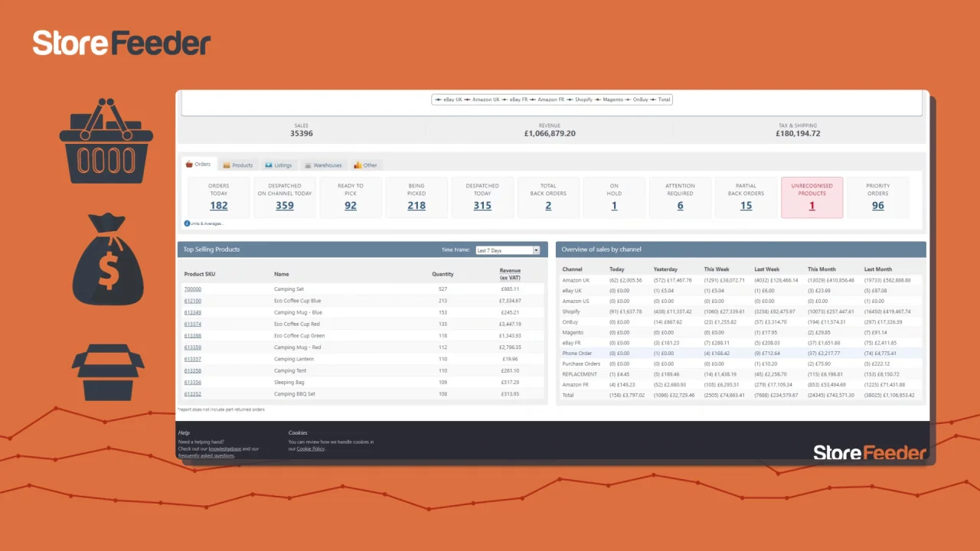This screenshot has width=980, height=551.
Task: Open Total Back Orders count 2
Action: point(548,205)
